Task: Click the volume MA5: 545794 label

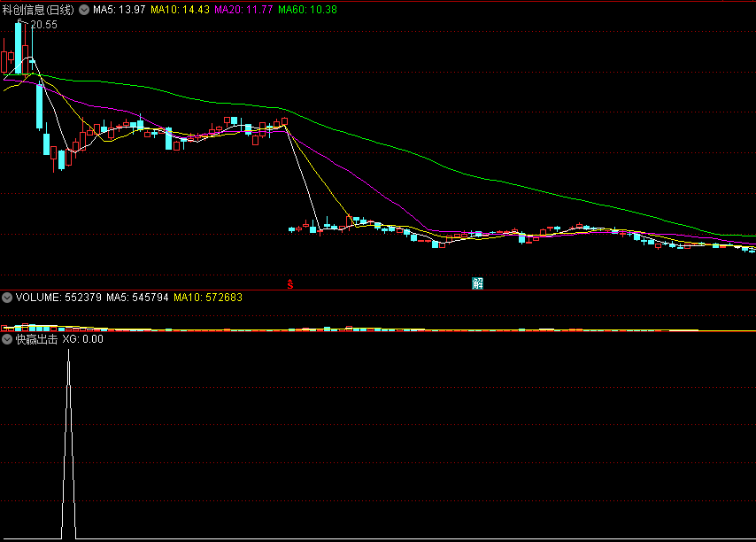Action: point(137,298)
